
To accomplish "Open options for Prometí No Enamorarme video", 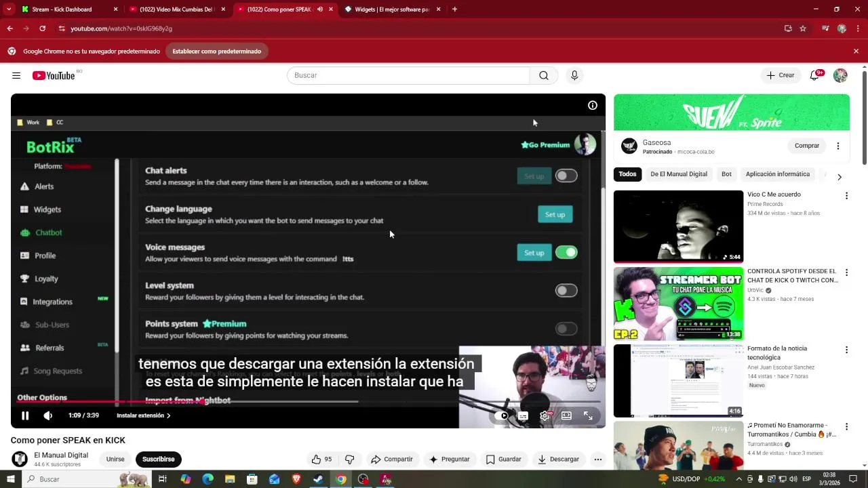I will [x=846, y=427].
